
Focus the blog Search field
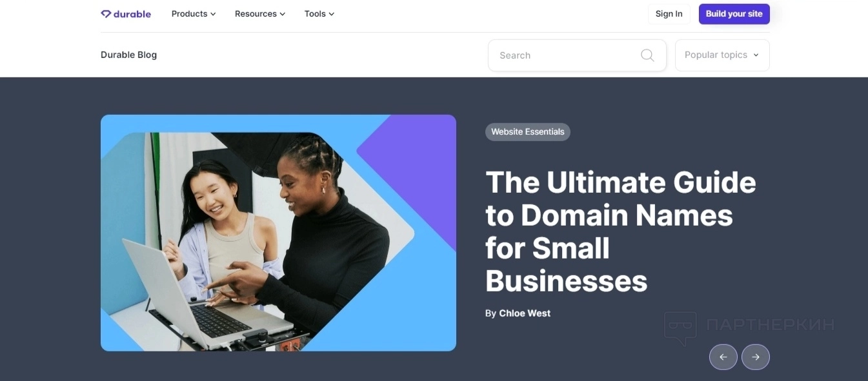[x=577, y=55]
